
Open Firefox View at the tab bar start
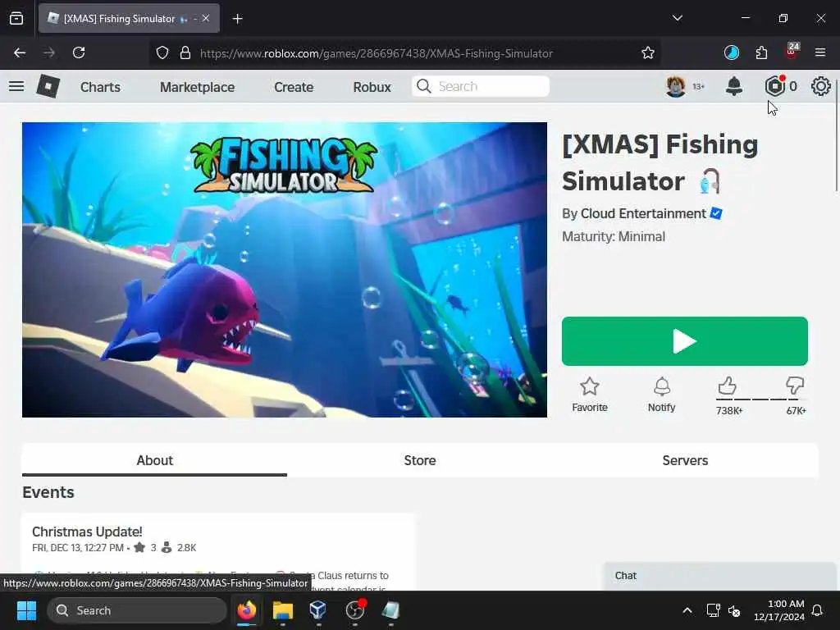(x=16, y=19)
